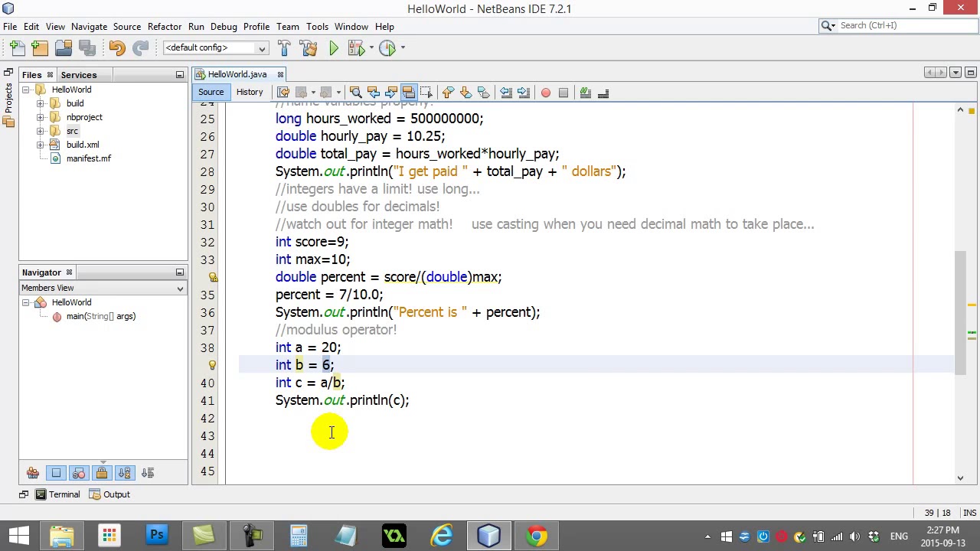980x551 pixels.
Task: Open Photoshop from the taskbar
Action: tap(157, 536)
